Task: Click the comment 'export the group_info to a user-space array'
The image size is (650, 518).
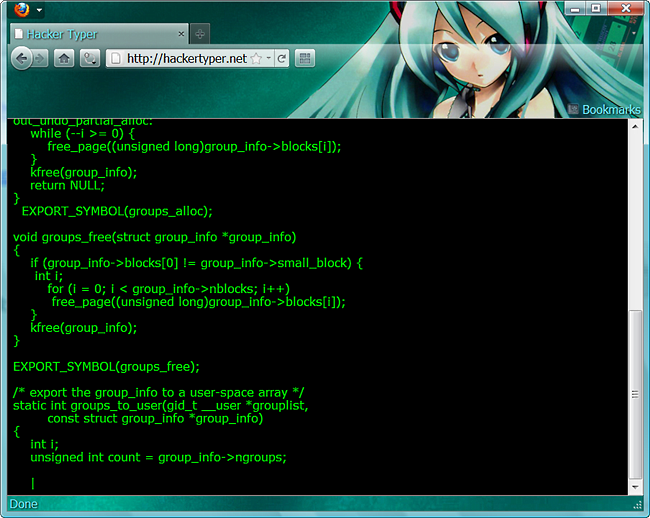Action: coord(159,393)
